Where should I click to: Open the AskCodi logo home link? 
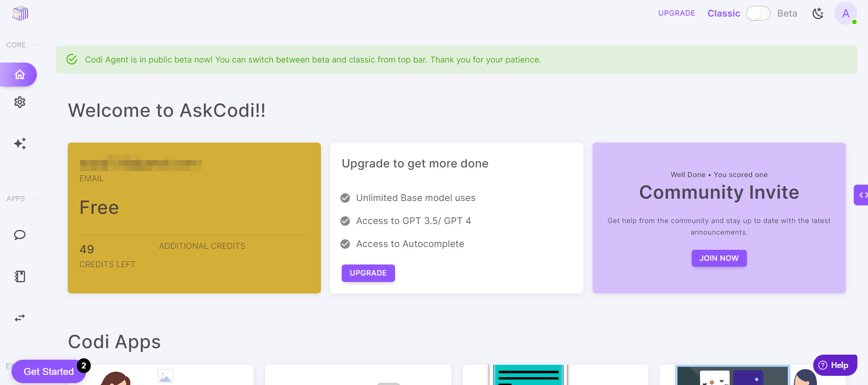click(x=20, y=13)
